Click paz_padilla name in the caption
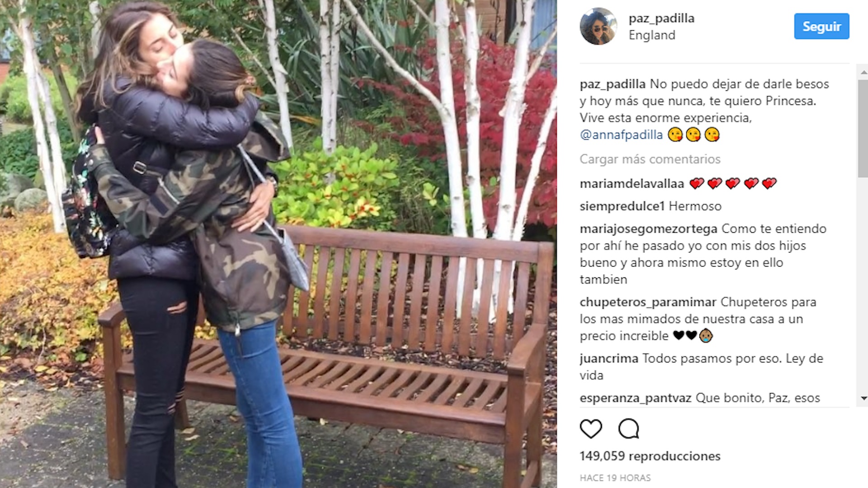The width and height of the screenshot is (868, 488). (613, 84)
